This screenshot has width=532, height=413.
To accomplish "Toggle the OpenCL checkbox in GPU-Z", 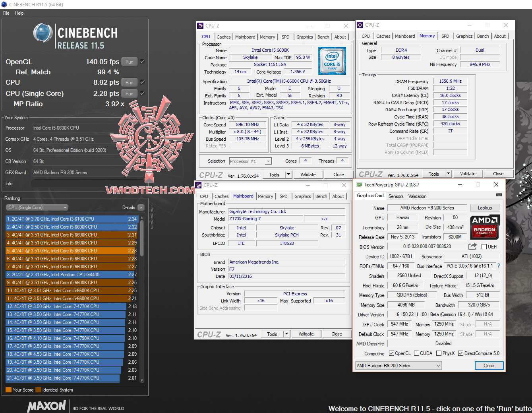I will (x=391, y=353).
